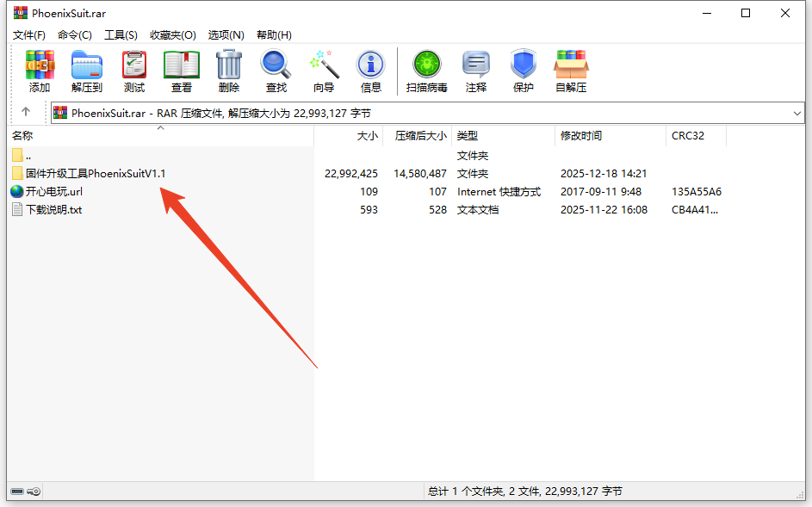
Task: Open the 文件(F) menu
Action: coord(29,35)
